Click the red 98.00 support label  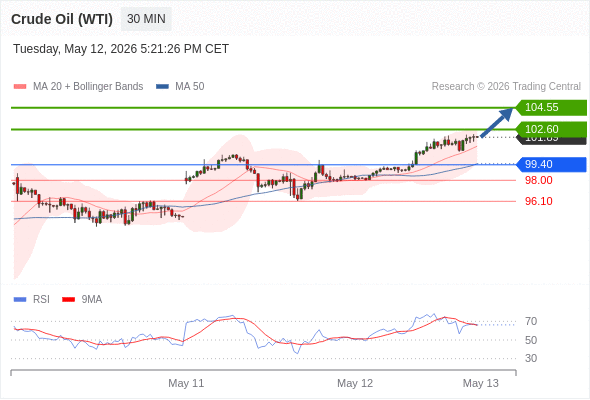(x=539, y=180)
